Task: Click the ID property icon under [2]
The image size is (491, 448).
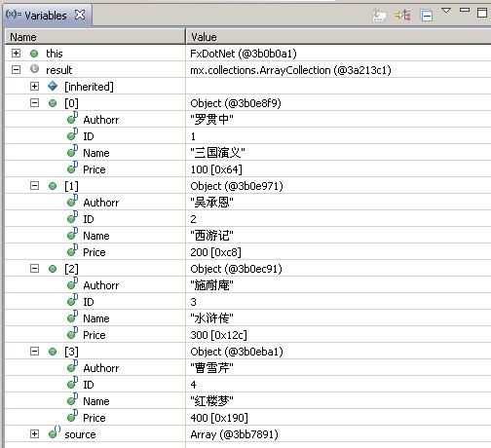Action: (x=73, y=300)
